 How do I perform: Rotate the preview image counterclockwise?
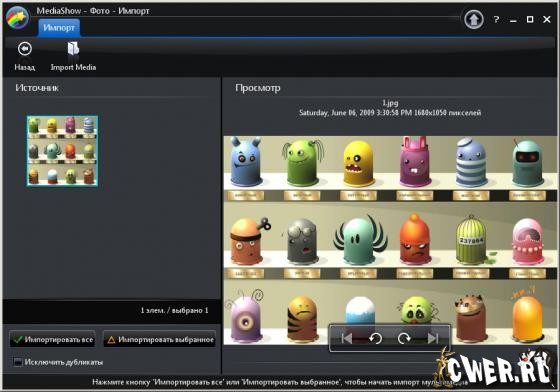point(375,338)
